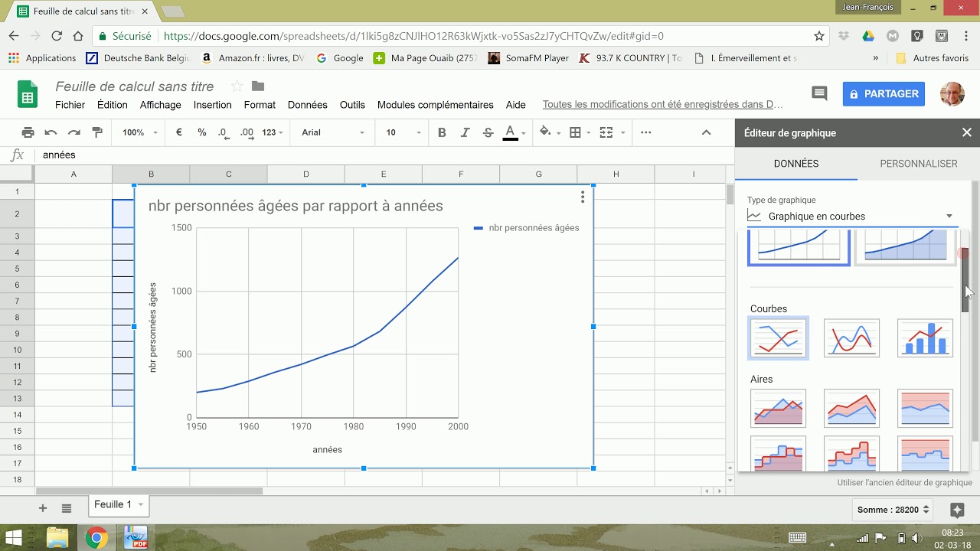Open the Applications bookmark
This screenshot has height=551, width=980.
42,58
